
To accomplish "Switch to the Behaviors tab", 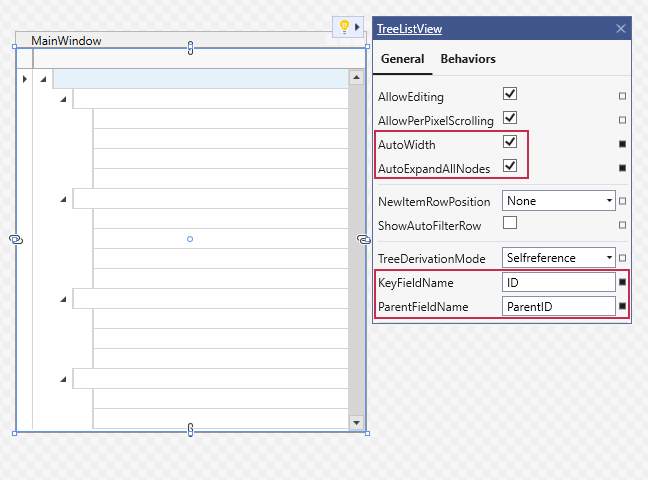I will 468,59.
